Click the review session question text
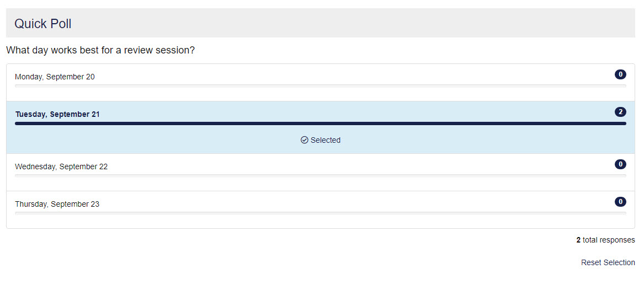The height and width of the screenshot is (285, 644). pyautogui.click(x=100, y=50)
